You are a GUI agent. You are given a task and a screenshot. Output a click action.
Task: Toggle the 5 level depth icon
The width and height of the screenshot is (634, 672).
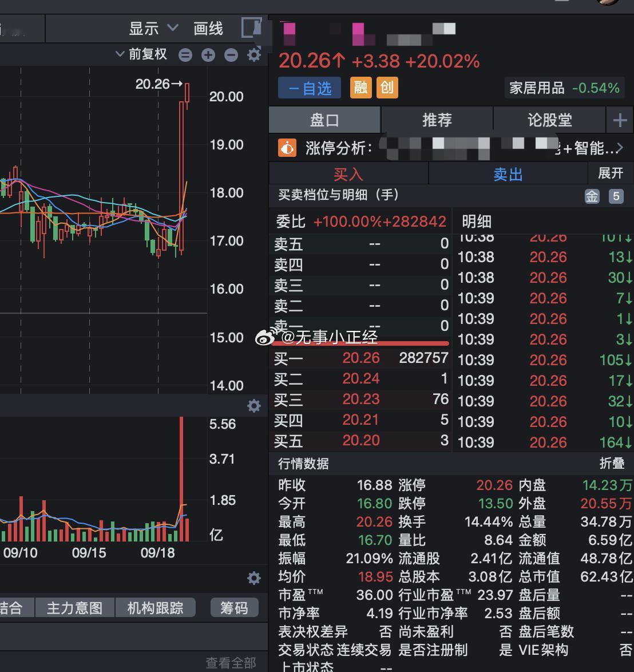click(x=616, y=197)
